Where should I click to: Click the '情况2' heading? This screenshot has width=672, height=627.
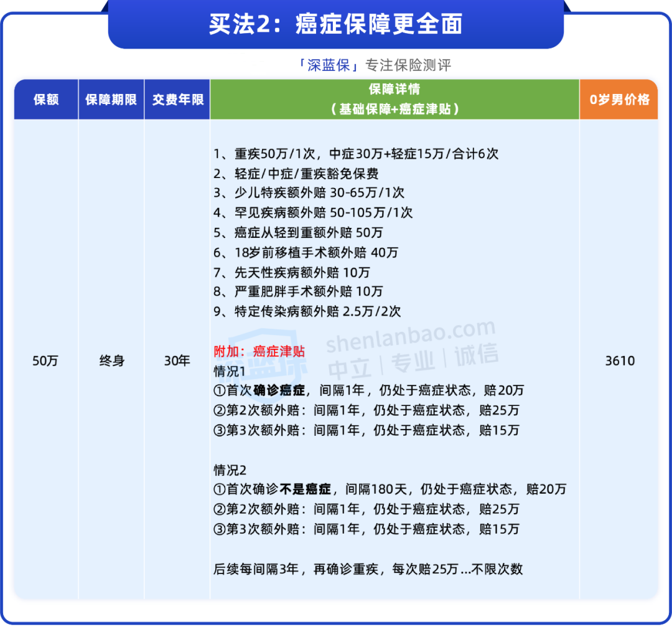pos(230,470)
